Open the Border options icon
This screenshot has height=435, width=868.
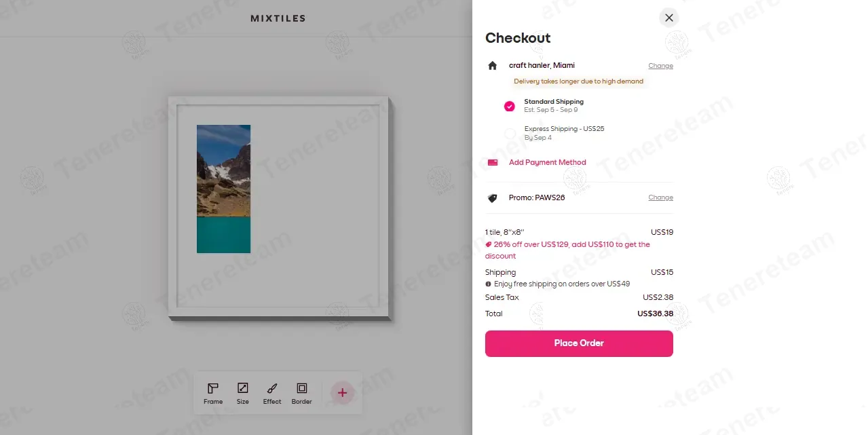(302, 388)
